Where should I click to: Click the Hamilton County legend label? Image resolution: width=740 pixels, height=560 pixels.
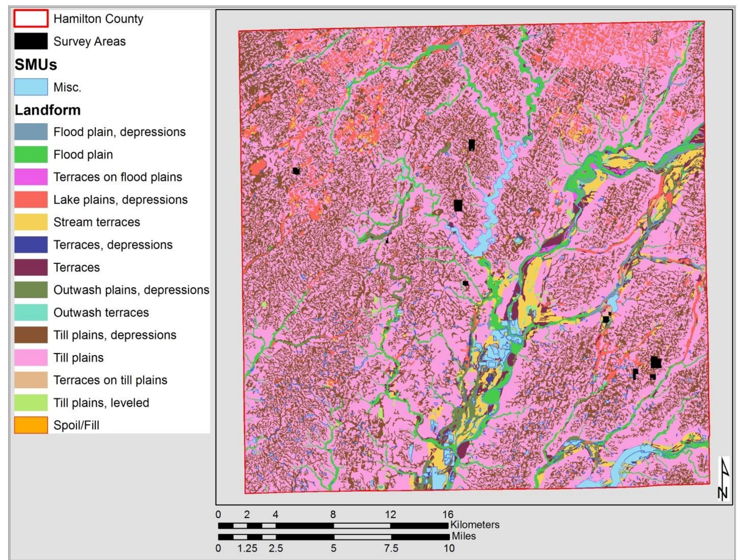(98, 19)
